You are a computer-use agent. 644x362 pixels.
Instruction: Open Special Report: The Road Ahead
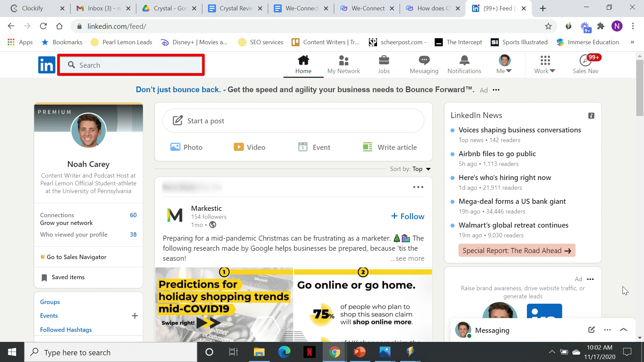point(517,250)
